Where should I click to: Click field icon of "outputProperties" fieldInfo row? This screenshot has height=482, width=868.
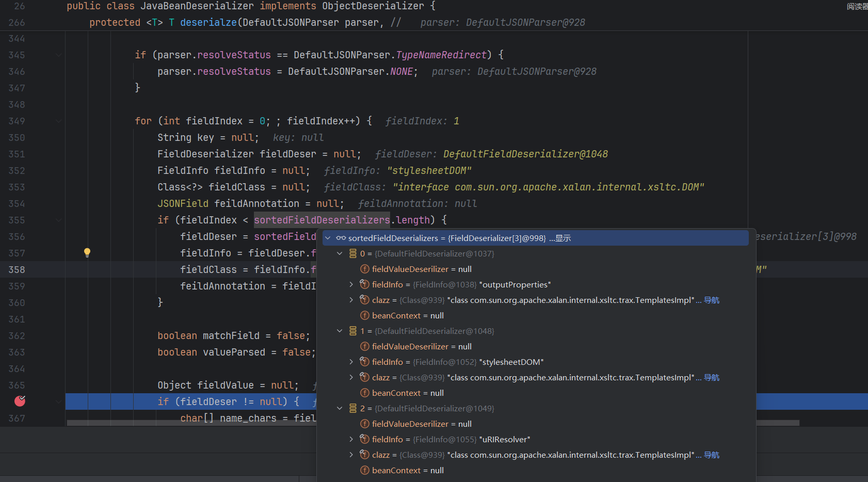(364, 284)
